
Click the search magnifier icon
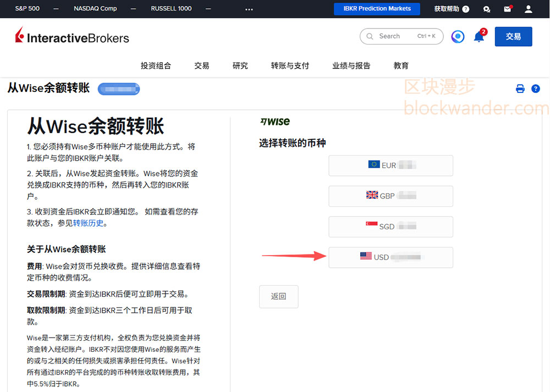point(370,36)
